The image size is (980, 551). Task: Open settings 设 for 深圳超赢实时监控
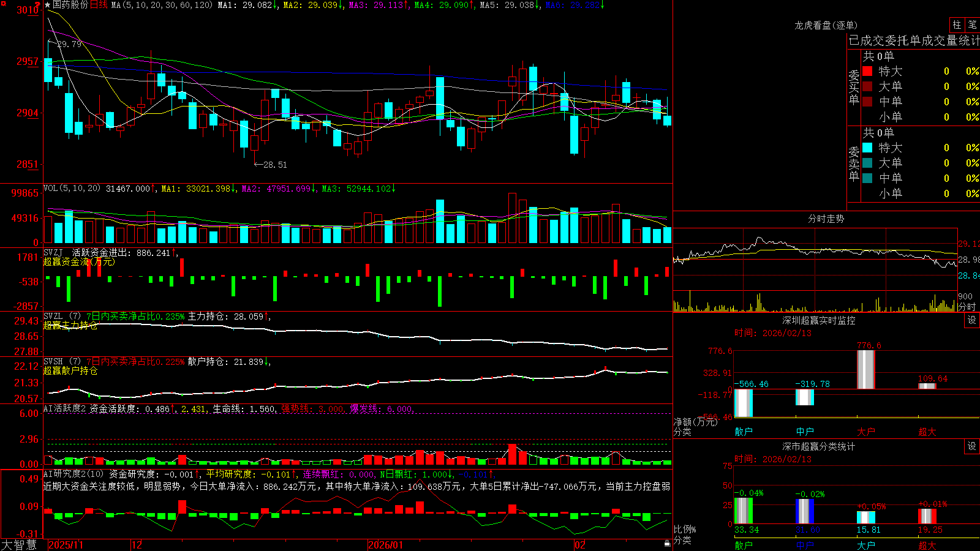point(972,320)
